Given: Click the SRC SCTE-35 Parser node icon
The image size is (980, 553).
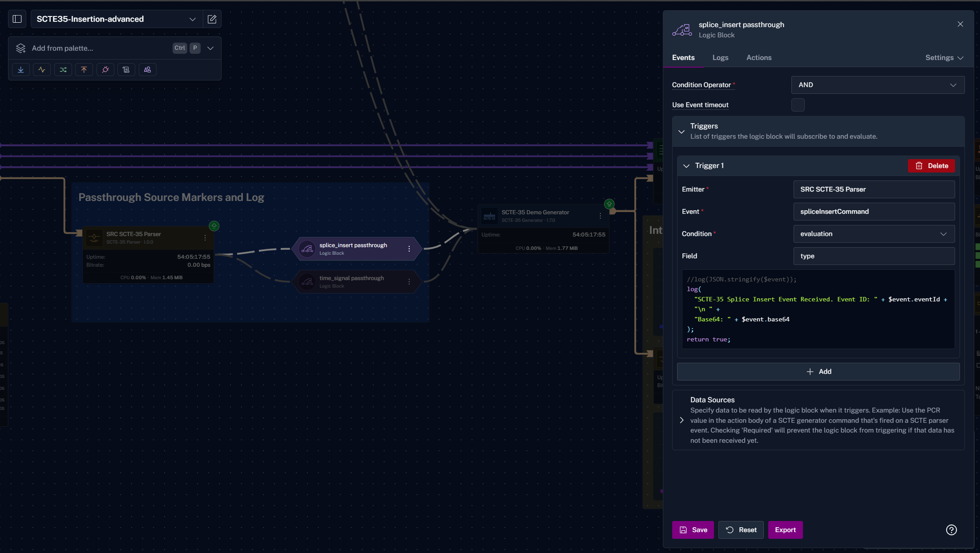Looking at the screenshot, I should [x=94, y=238].
